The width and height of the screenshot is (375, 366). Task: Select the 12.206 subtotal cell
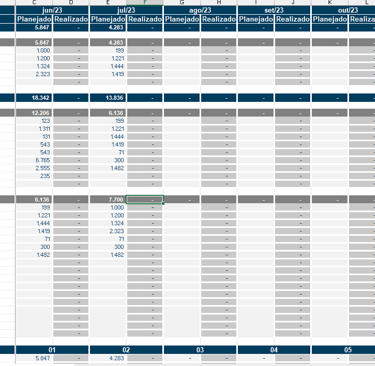(34, 113)
